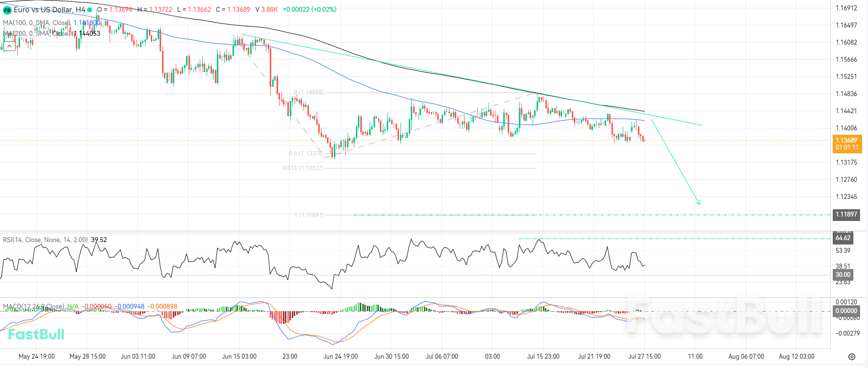Open MA(100, 0, SMA, Close) indicator legend

coord(37,23)
